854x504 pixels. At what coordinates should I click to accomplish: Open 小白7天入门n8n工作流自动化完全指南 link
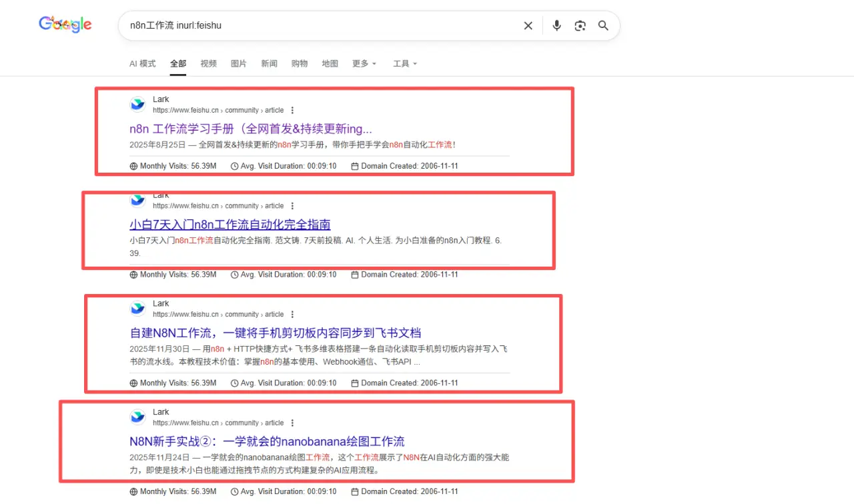click(x=230, y=225)
